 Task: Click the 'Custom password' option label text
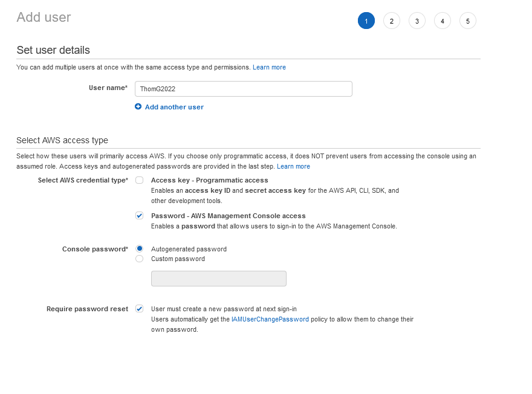click(x=178, y=259)
